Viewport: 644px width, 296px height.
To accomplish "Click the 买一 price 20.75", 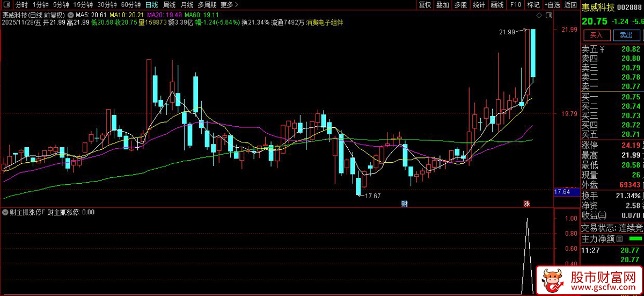I will [631, 97].
